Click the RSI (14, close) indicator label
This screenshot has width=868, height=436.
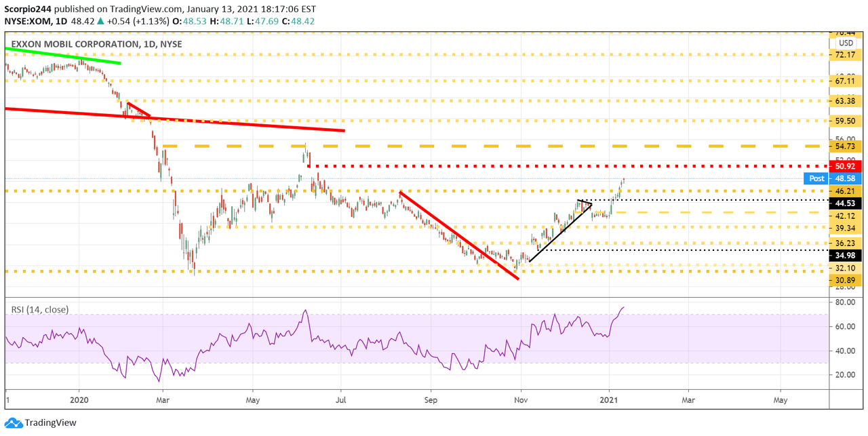pyautogui.click(x=39, y=309)
